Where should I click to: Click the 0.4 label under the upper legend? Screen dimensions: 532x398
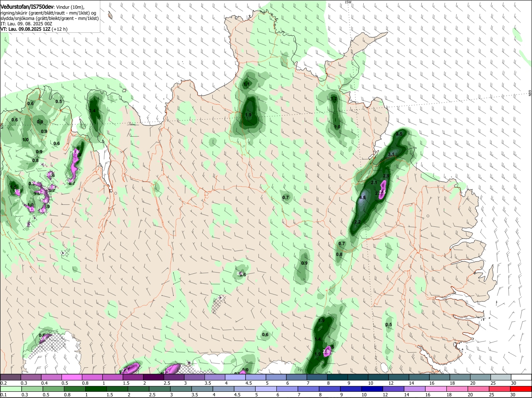coord(44,383)
